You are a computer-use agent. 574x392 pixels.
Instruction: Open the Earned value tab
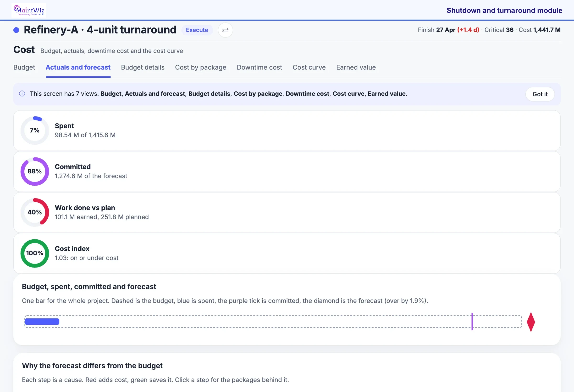coord(356,67)
